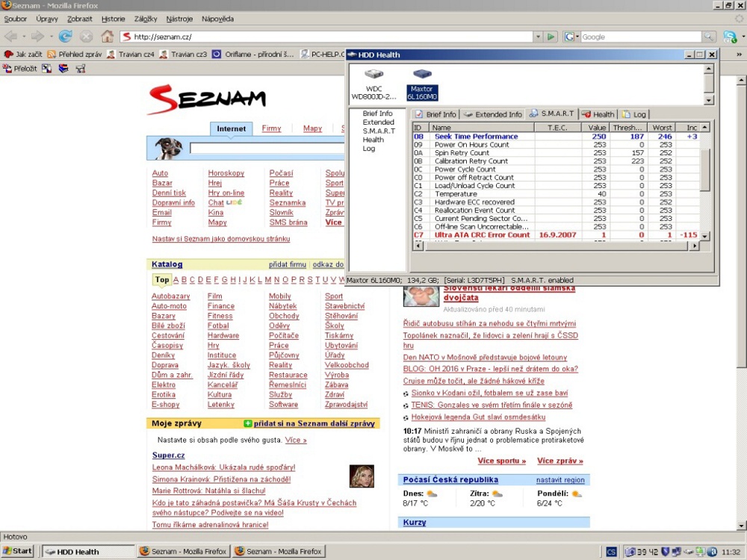Open Travian cz4 bookmark

[131, 55]
